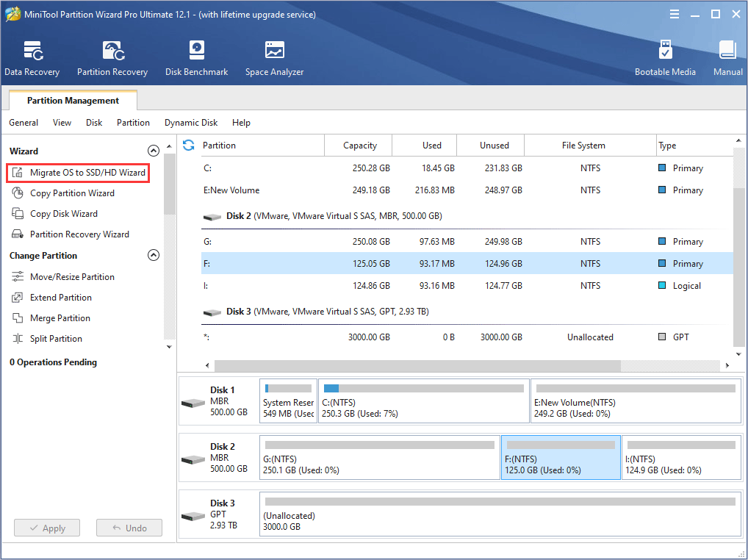Select E:New Volume(NTFS) block in disk map
The width and height of the screenshot is (748, 560).
coord(636,401)
